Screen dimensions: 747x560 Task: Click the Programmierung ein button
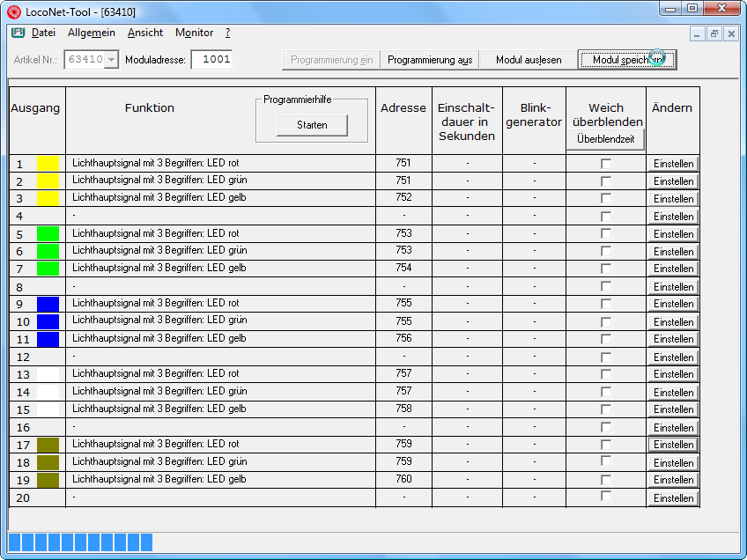331,60
